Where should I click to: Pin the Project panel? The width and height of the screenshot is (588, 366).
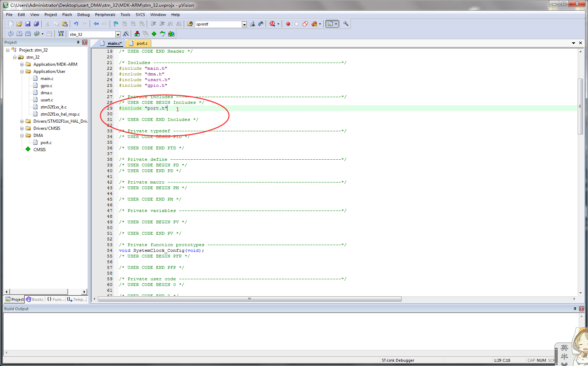pos(78,42)
